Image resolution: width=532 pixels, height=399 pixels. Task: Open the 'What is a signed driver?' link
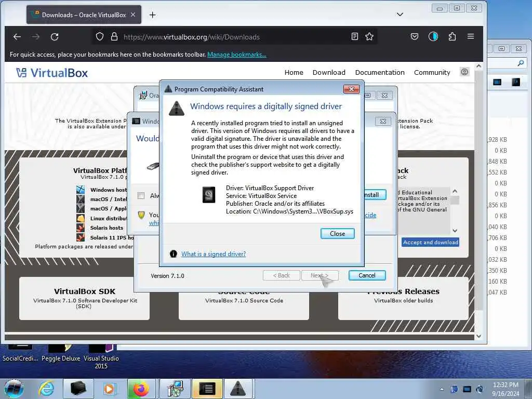(x=214, y=254)
